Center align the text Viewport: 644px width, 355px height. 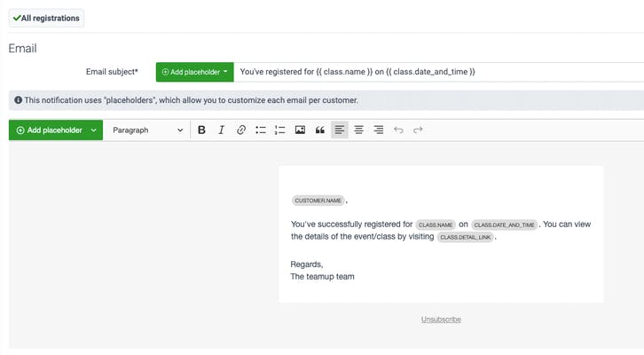(x=359, y=130)
